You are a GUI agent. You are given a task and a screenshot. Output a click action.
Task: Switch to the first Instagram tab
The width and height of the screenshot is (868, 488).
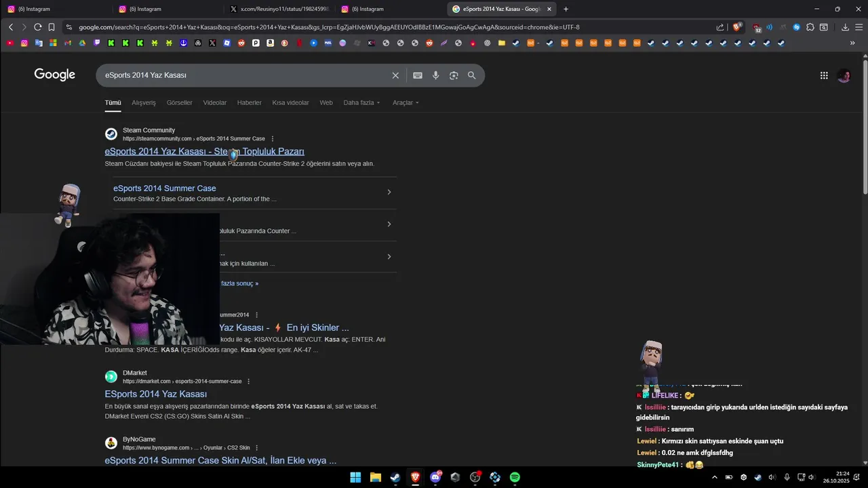tap(56, 9)
